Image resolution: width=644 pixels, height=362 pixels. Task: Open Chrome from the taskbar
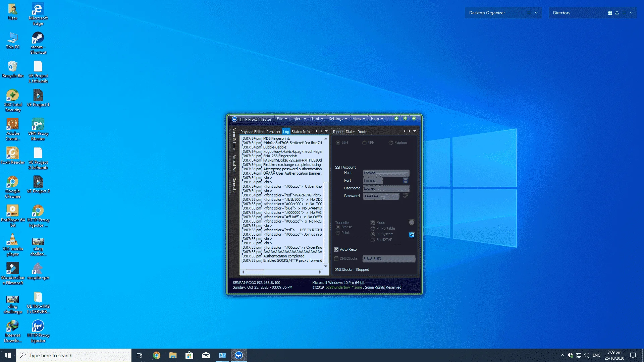pyautogui.click(x=157, y=355)
